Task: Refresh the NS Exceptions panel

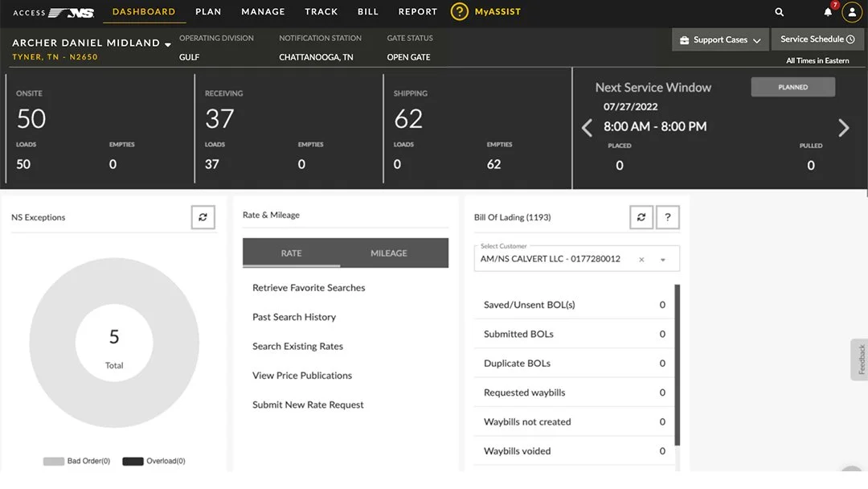Action: point(203,217)
